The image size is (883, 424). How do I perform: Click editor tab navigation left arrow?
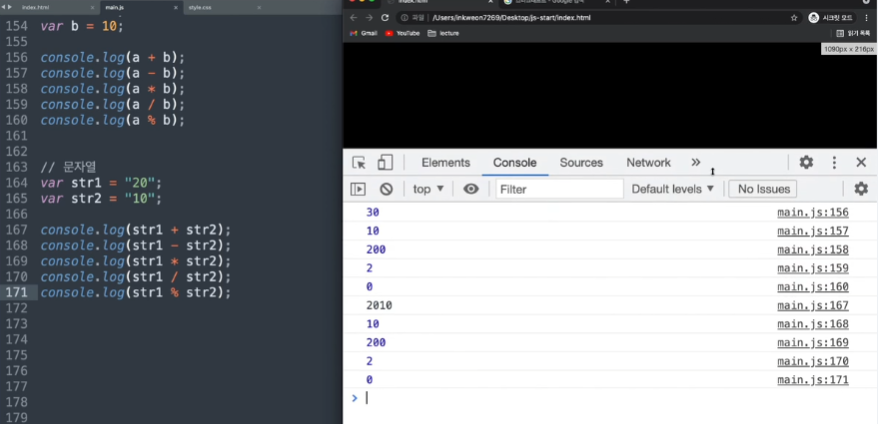(x=4, y=7)
